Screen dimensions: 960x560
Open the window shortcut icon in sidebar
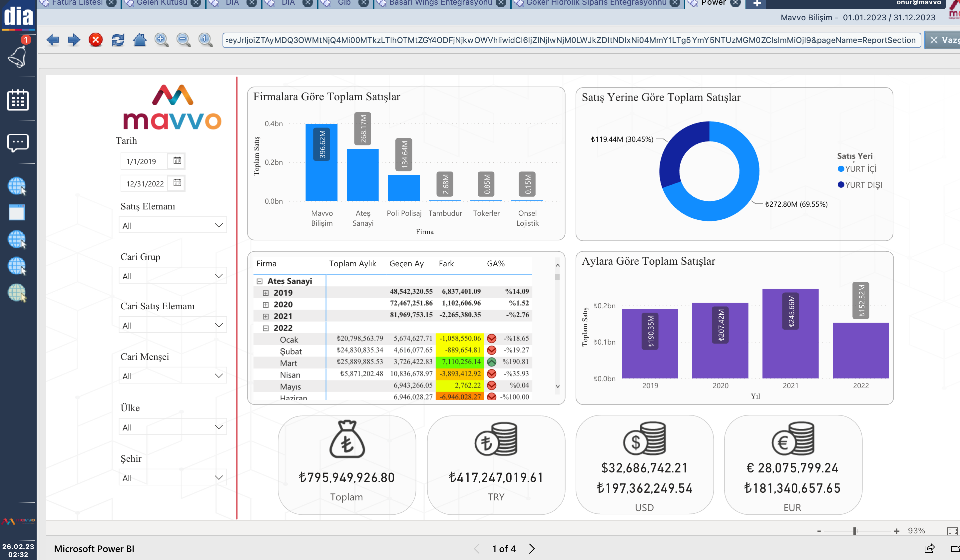[x=17, y=212]
